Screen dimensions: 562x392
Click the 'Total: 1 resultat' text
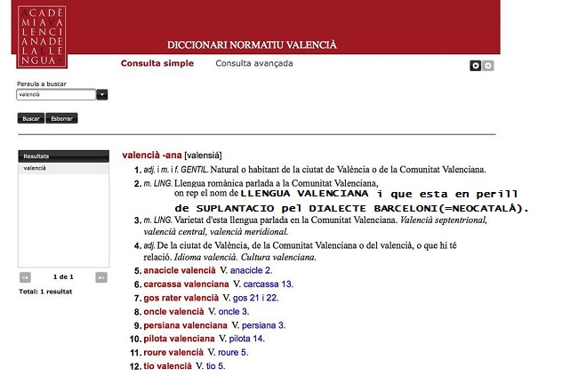pos(45,292)
